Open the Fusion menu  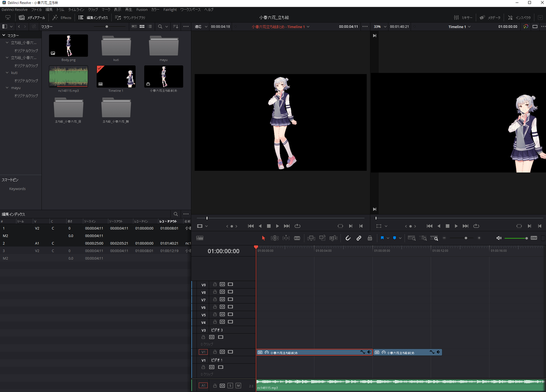[x=142, y=10]
